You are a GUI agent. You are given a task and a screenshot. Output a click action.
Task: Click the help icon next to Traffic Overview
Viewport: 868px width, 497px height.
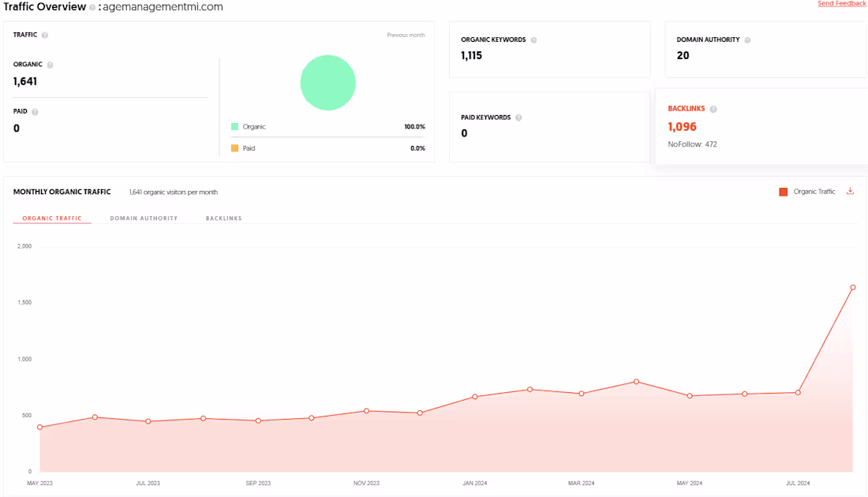(x=92, y=7)
